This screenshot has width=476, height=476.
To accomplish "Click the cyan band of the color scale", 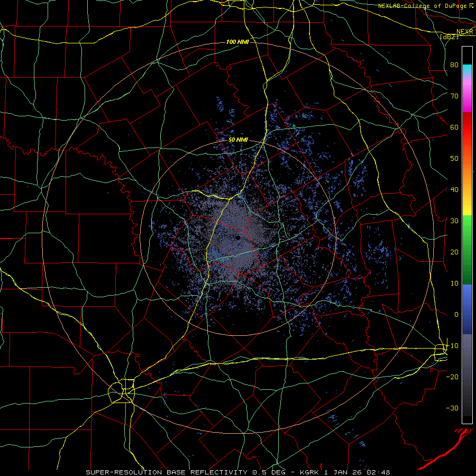I will [x=467, y=69].
